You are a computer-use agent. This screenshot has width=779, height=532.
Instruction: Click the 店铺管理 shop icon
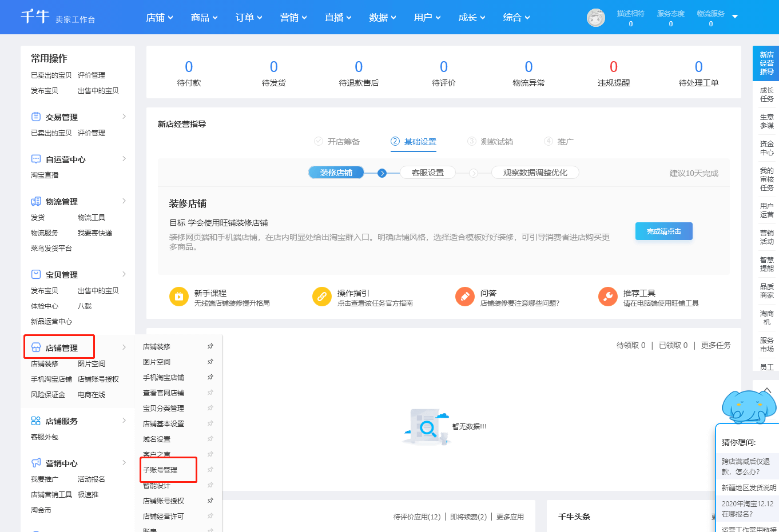coord(36,347)
